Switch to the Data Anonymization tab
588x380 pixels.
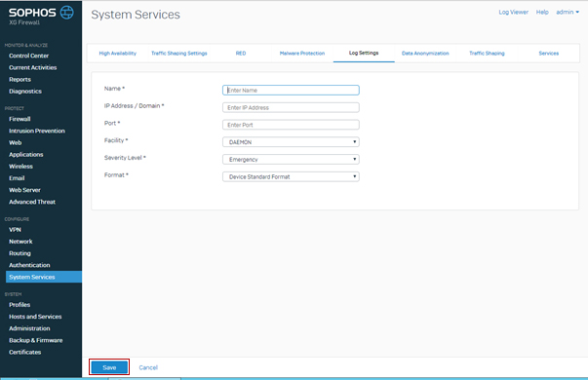pyautogui.click(x=425, y=54)
